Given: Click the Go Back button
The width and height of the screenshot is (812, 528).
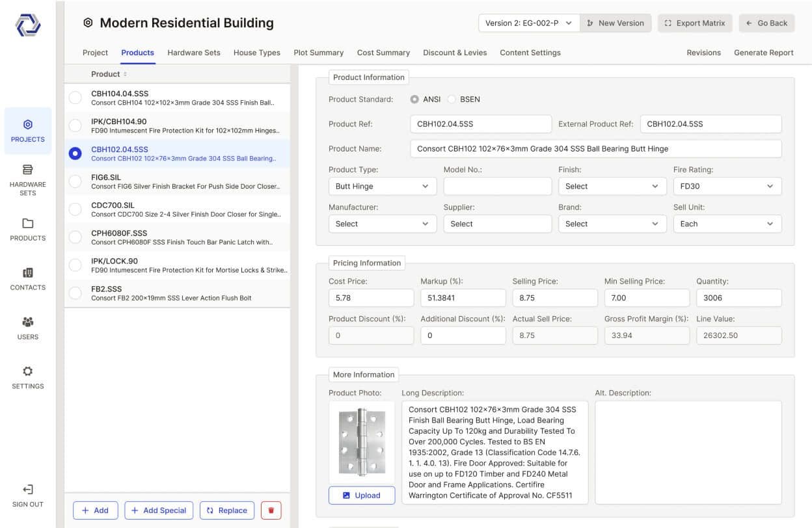Looking at the screenshot, I should tap(767, 23).
